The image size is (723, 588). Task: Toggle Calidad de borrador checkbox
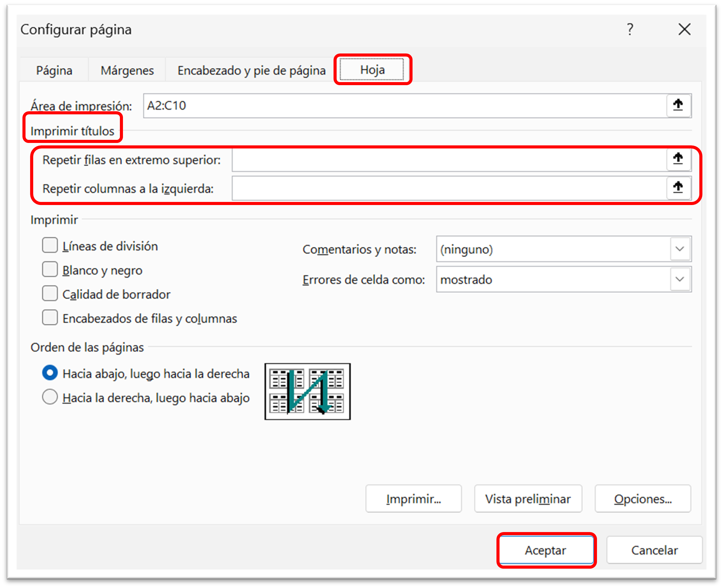[50, 294]
